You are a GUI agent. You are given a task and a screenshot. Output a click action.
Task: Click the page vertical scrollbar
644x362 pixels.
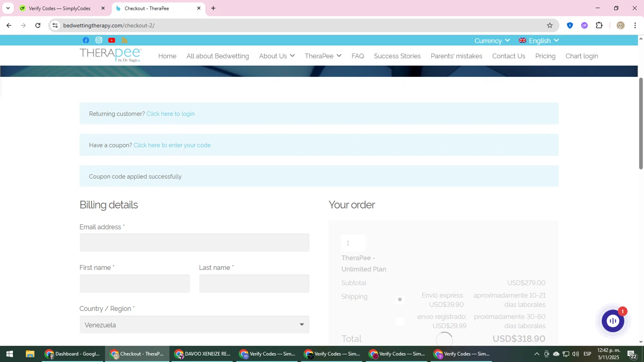tap(641, 124)
